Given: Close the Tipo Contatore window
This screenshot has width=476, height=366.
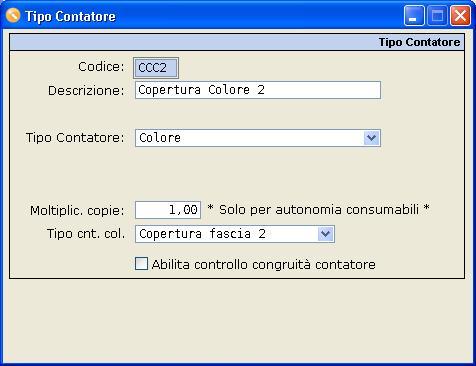Looking at the screenshot, I should (x=460, y=15).
